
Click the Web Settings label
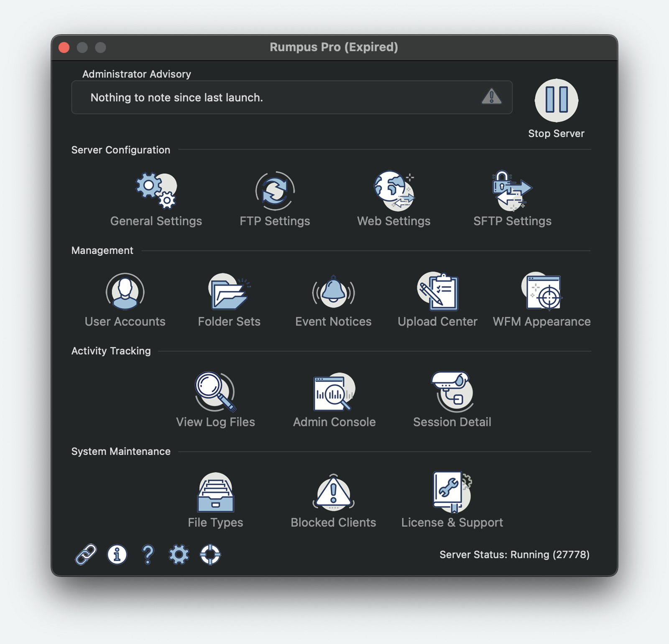(x=393, y=221)
